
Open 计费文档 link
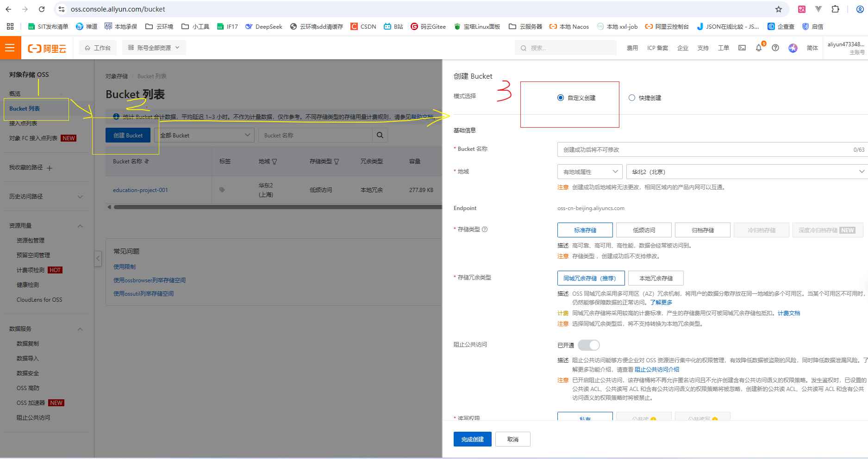[789, 313]
